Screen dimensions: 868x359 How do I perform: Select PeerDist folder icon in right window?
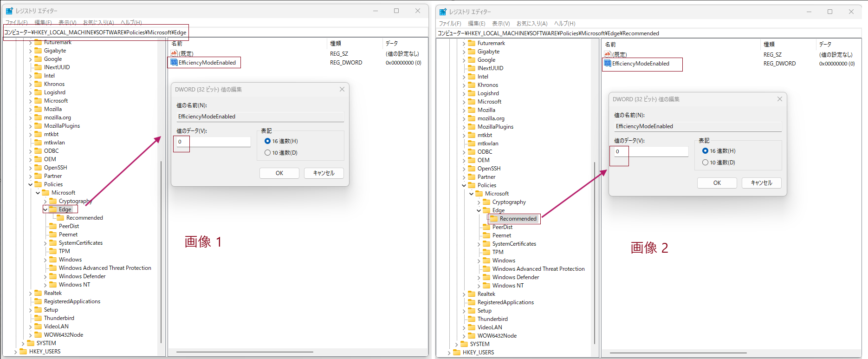[x=486, y=227]
